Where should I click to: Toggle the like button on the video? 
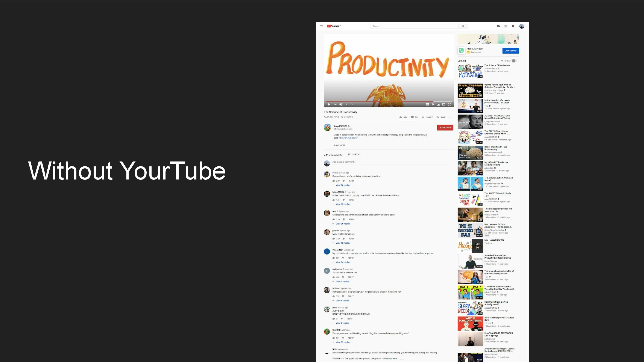pos(401,117)
